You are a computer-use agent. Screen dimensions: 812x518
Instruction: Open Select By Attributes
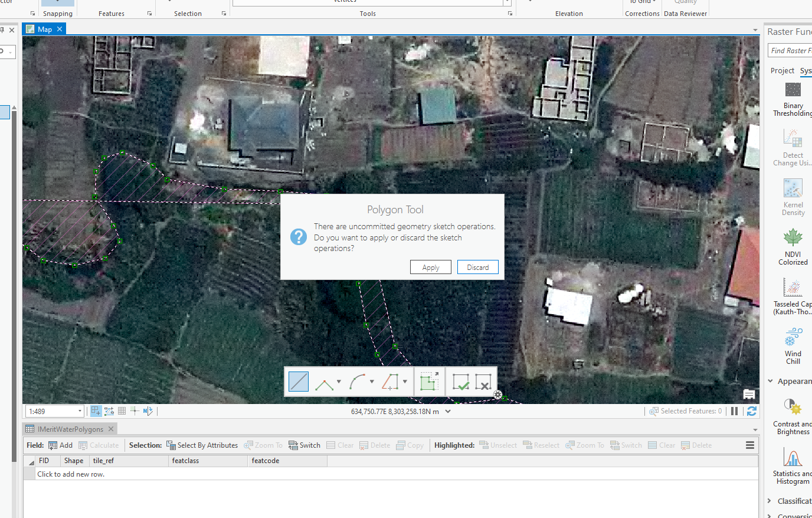point(202,445)
